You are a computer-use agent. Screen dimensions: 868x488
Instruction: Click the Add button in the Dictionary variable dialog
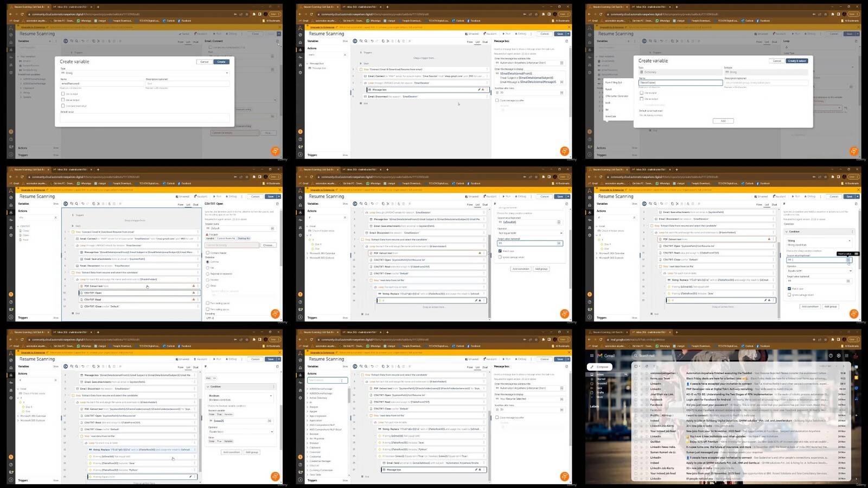723,121
